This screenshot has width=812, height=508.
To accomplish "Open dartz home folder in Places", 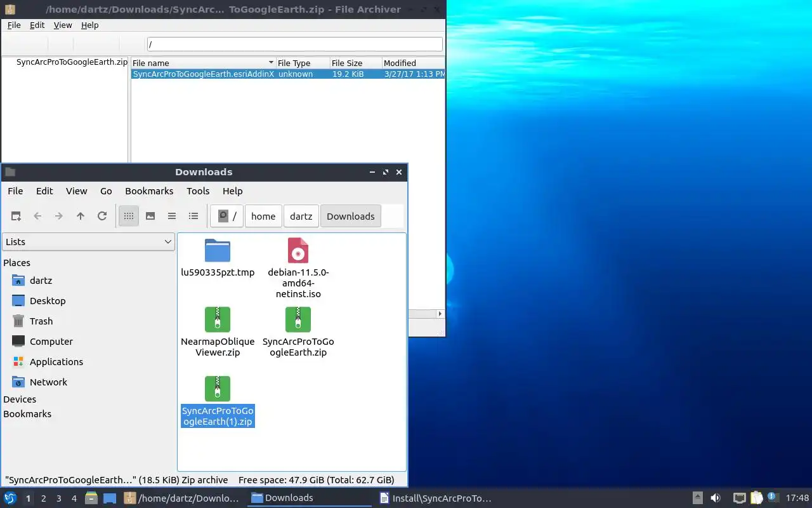I will click(41, 280).
